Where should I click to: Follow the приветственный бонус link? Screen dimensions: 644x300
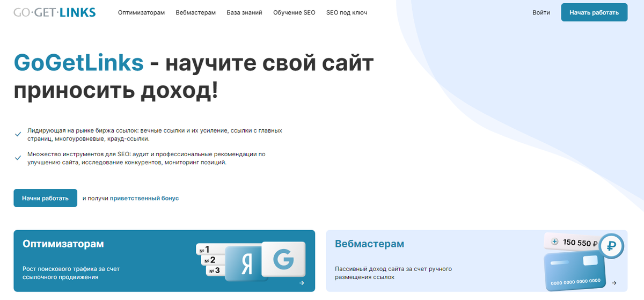pyautogui.click(x=144, y=198)
